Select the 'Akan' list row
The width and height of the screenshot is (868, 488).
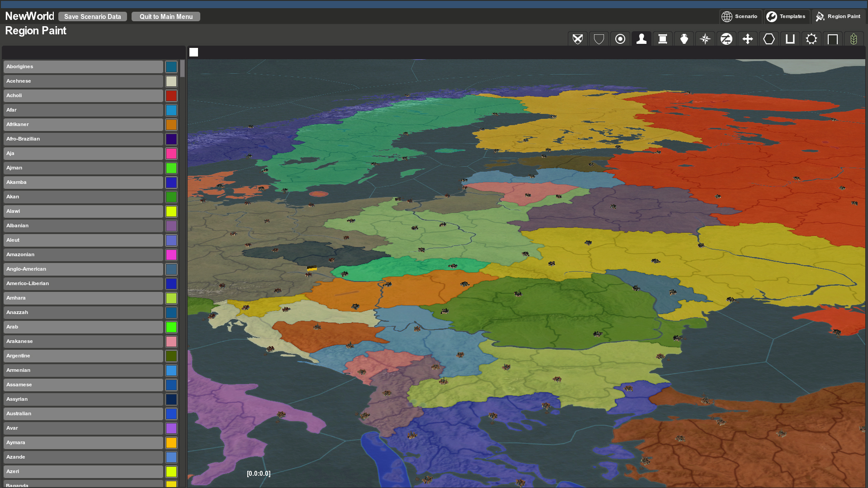tap(83, 197)
